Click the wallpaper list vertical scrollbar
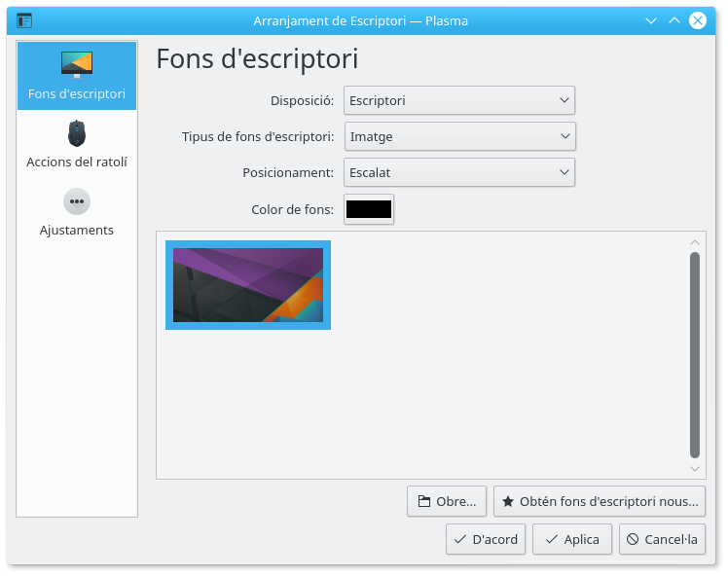This screenshot has height=577, width=728. [x=694, y=354]
